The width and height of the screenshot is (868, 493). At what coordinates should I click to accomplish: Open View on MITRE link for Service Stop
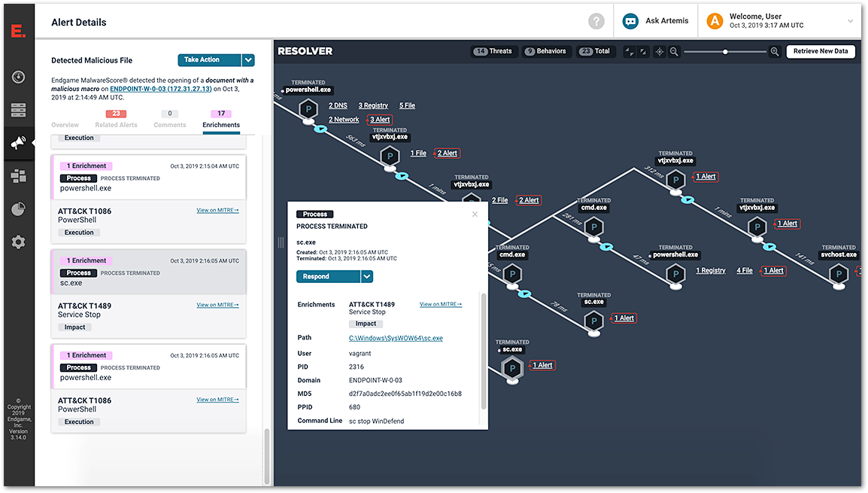441,304
